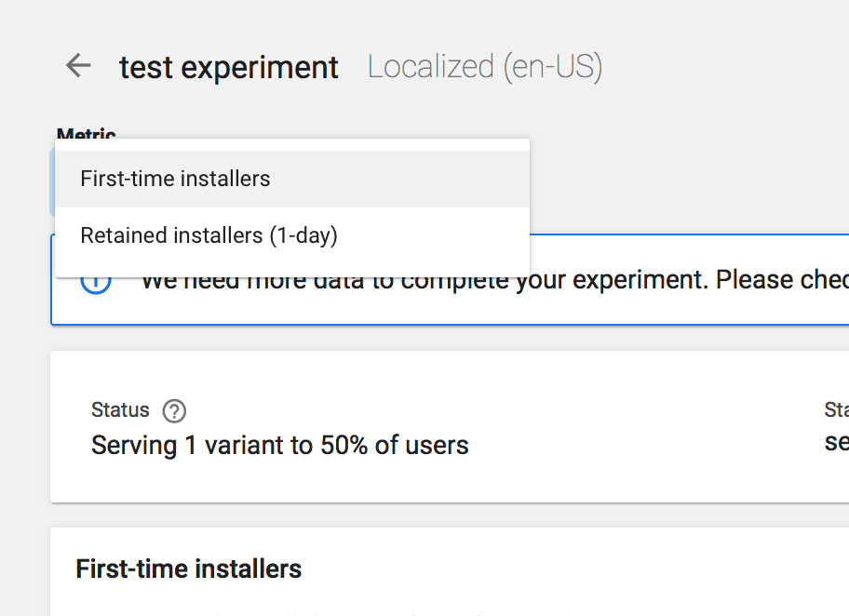This screenshot has height=616, width=849.
Task: Click the cut-off "se" value at right edge
Action: pos(836,443)
